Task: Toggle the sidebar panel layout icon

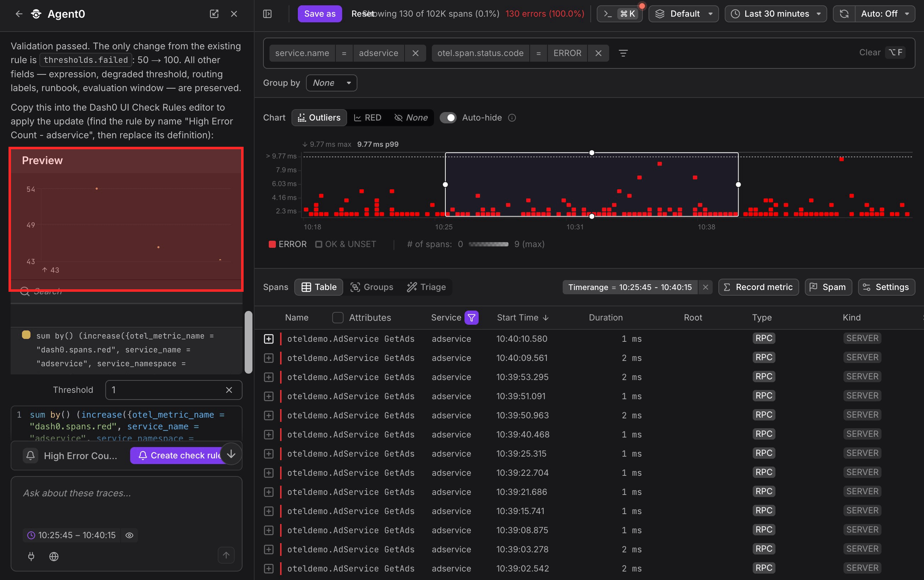Action: tap(267, 14)
